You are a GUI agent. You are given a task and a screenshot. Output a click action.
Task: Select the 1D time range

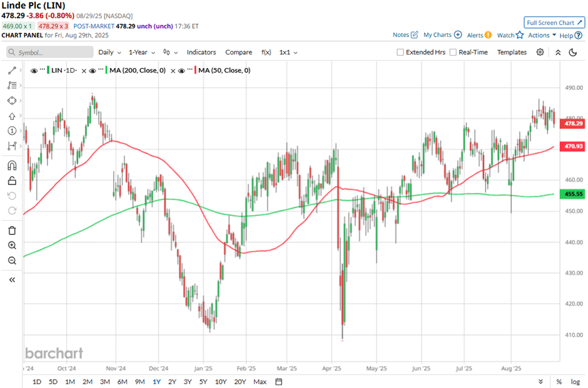[x=37, y=382]
